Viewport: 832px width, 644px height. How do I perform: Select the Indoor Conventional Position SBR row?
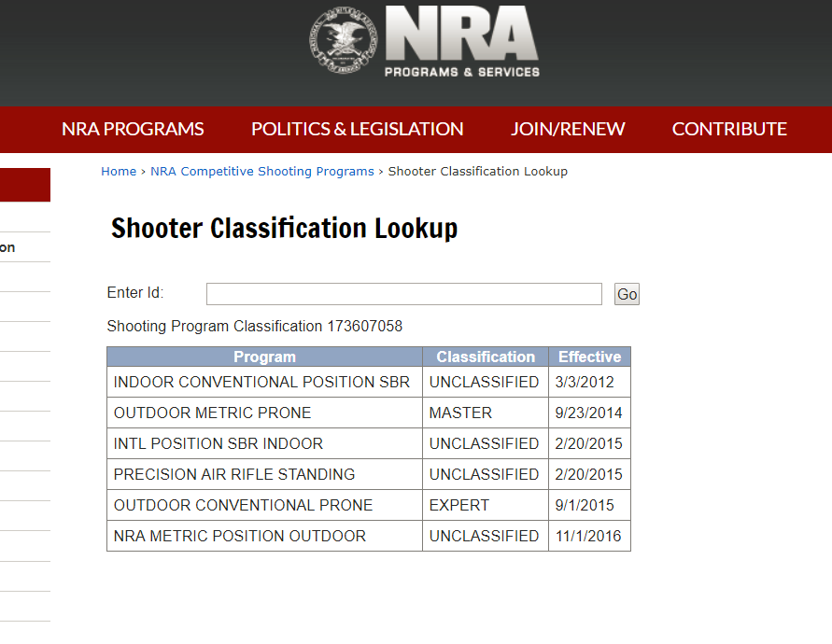(x=261, y=382)
